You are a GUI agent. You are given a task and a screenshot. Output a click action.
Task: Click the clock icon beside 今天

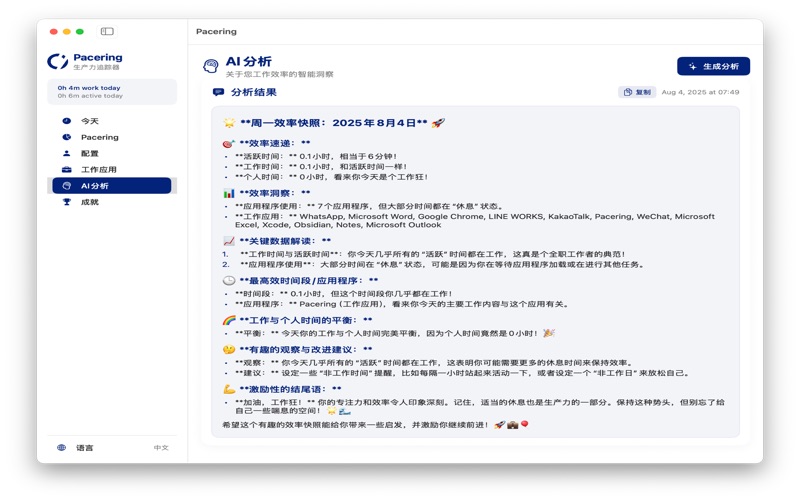tap(67, 121)
